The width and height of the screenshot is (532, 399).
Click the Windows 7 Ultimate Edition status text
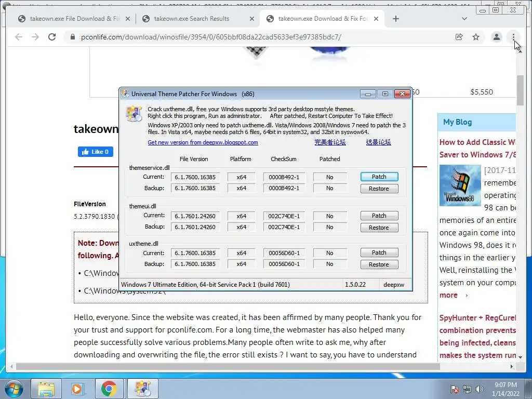[x=205, y=285]
